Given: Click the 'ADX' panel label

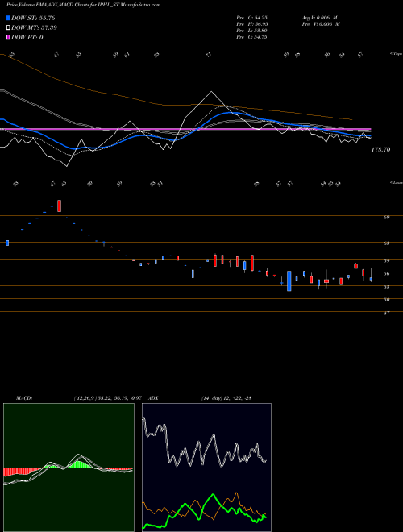Looking at the screenshot, I should click(x=153, y=398).
